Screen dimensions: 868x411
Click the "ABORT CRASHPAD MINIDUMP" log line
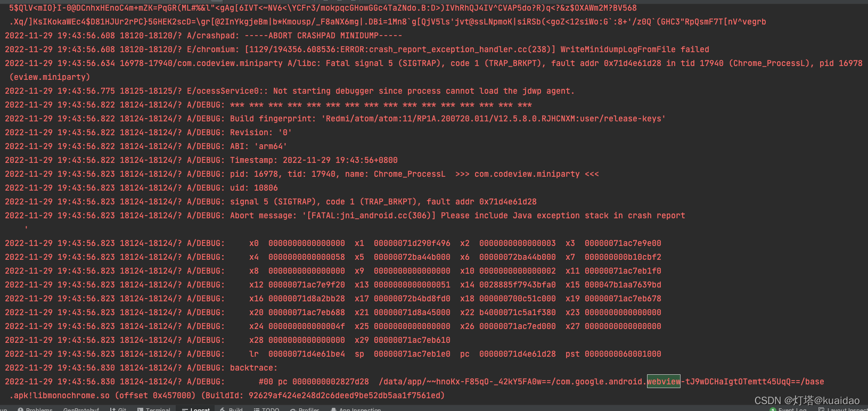tap(323, 36)
